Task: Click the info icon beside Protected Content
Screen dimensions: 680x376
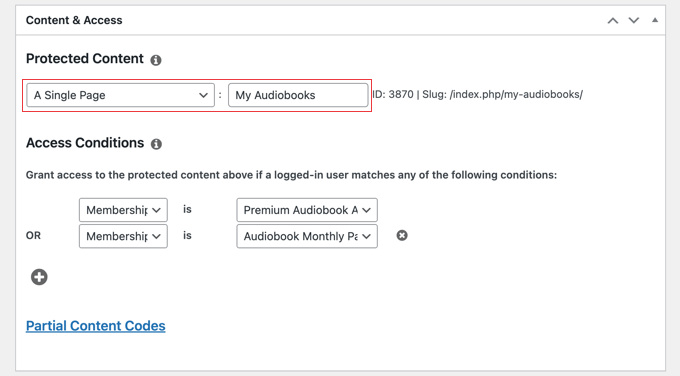Action: click(156, 60)
